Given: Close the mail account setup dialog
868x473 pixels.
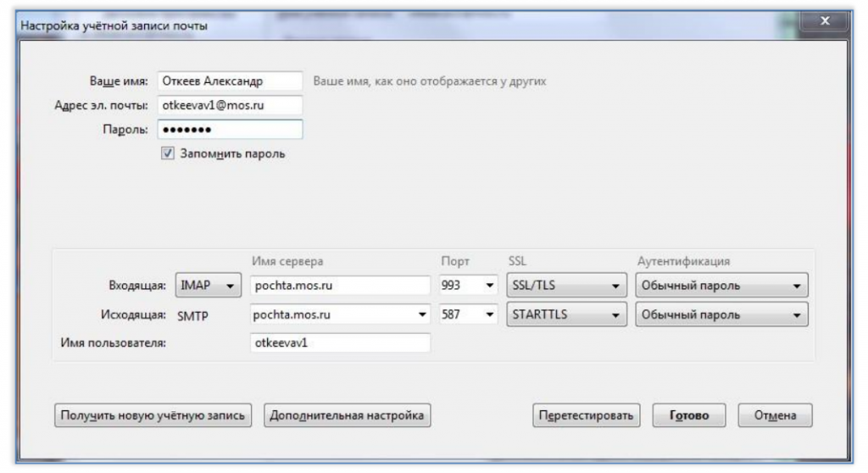Looking at the screenshot, I should [825, 22].
